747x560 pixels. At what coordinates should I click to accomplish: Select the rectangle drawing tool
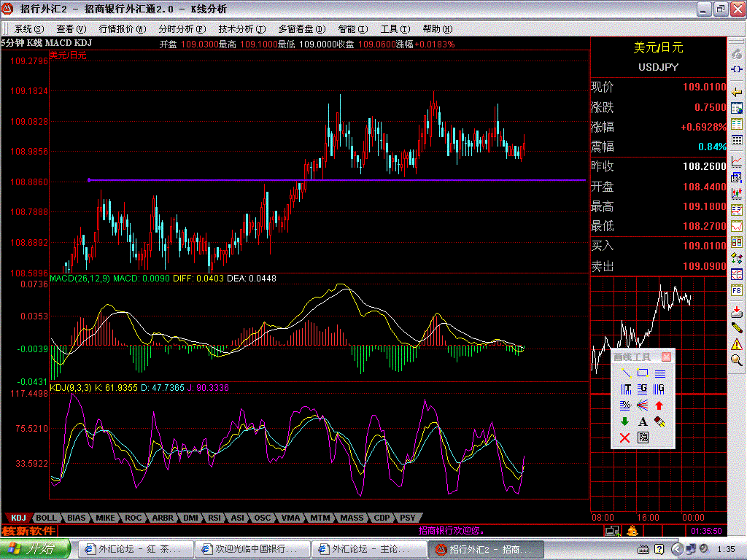pyautogui.click(x=643, y=373)
